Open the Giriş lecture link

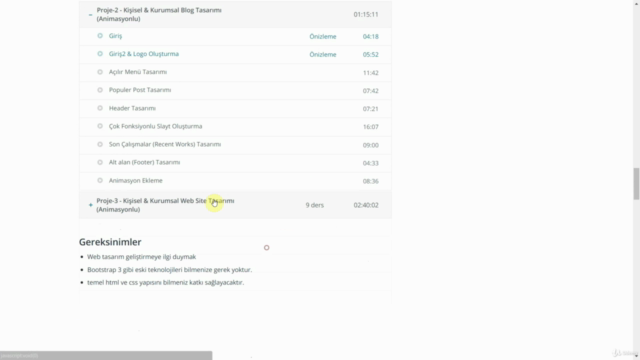point(115,36)
